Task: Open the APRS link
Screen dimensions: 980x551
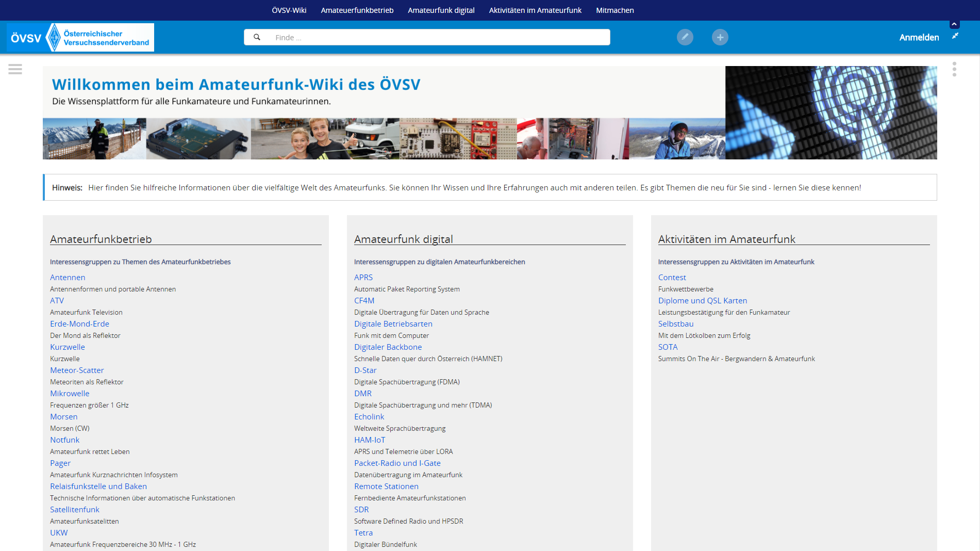Action: 363,278
